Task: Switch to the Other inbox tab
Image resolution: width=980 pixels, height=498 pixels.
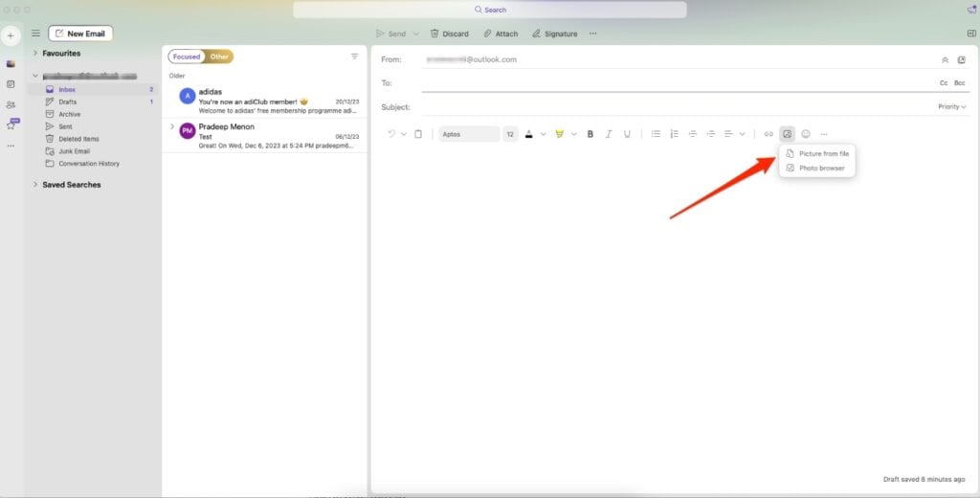Action: click(219, 57)
